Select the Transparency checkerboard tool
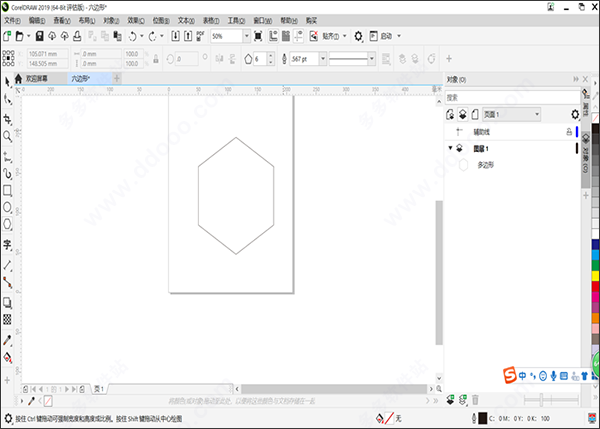 7,319
